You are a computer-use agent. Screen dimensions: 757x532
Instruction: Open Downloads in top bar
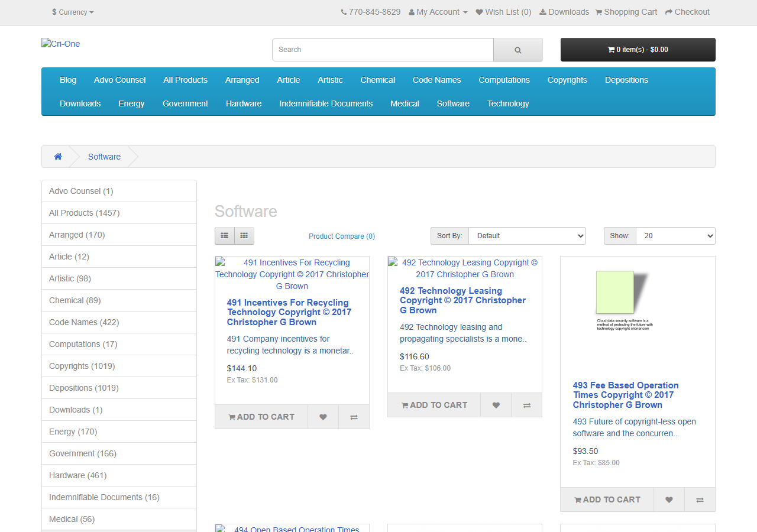pyautogui.click(x=564, y=12)
